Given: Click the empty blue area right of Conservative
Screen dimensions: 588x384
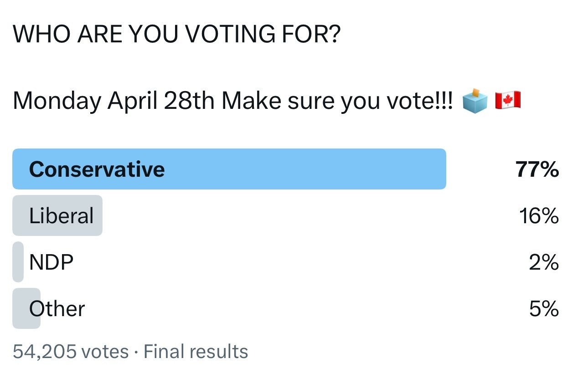Looking at the screenshot, I should (305, 169).
